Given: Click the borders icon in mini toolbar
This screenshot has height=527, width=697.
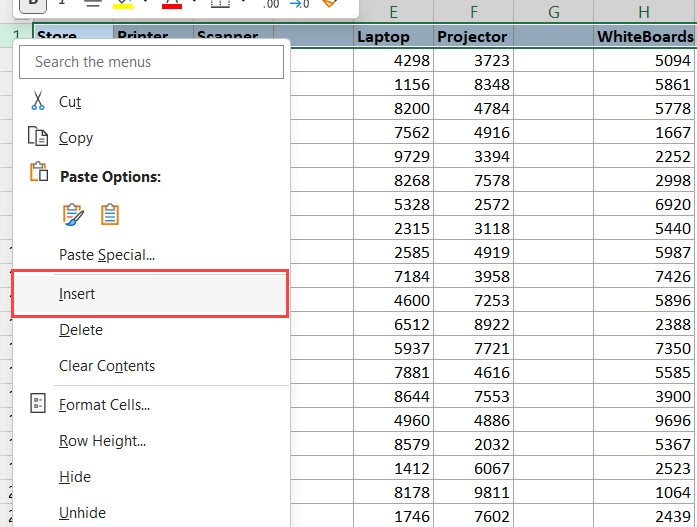Looking at the screenshot, I should [220, 4].
